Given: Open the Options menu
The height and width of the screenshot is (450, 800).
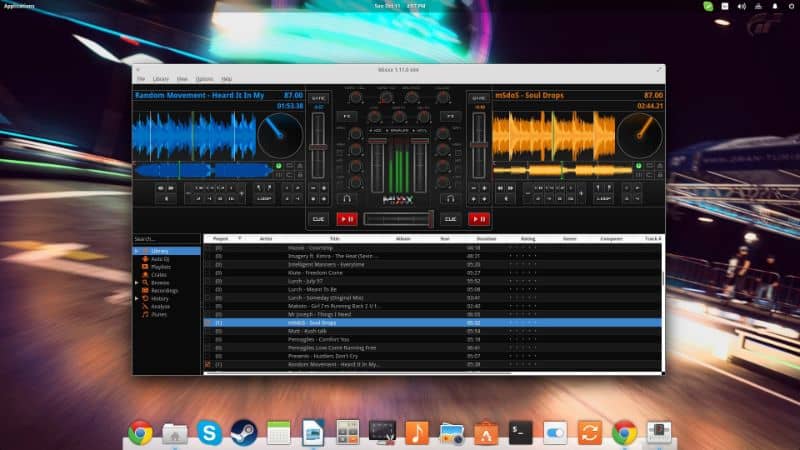Looking at the screenshot, I should click(x=204, y=78).
